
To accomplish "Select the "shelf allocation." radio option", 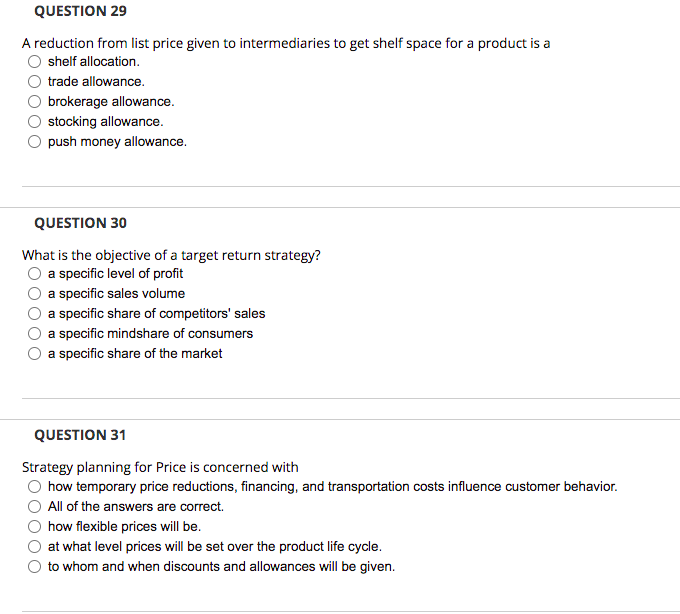I will click(35, 62).
